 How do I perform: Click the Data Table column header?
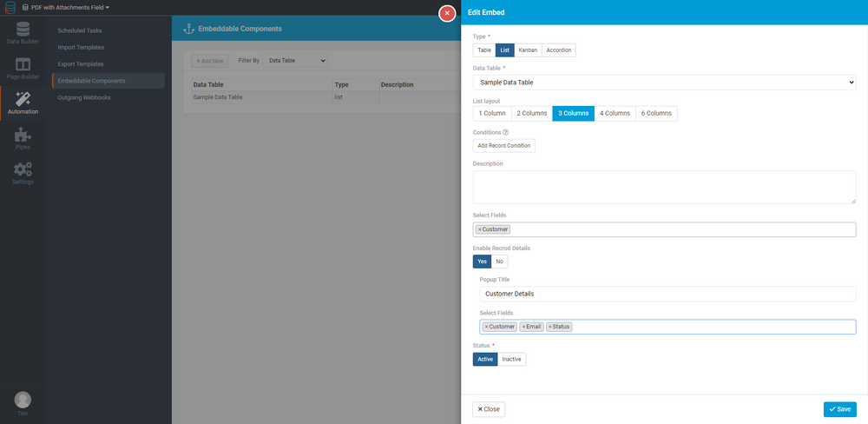(x=262, y=85)
